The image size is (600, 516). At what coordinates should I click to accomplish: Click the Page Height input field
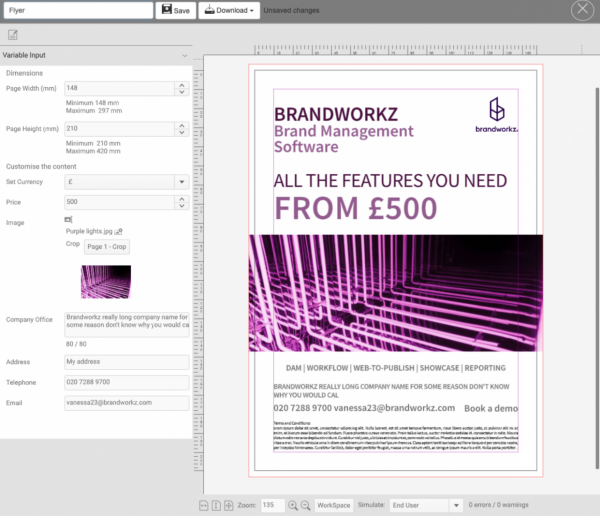click(119, 129)
